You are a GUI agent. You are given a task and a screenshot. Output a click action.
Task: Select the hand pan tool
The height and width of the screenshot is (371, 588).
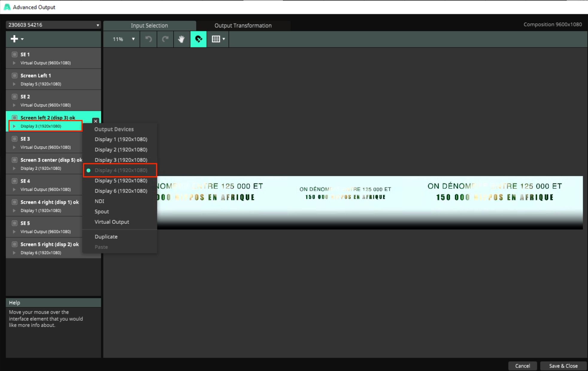point(181,39)
